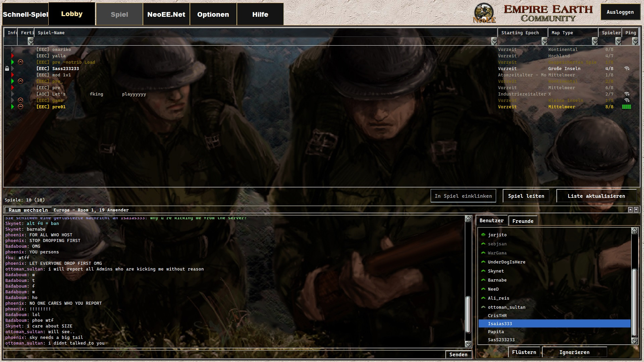The image size is (644, 362).
Task: Sort games by Map Type header
Action: click(573, 33)
